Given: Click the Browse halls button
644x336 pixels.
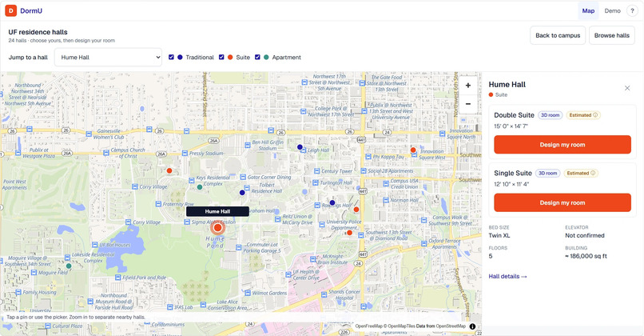Looking at the screenshot, I should click(611, 35).
